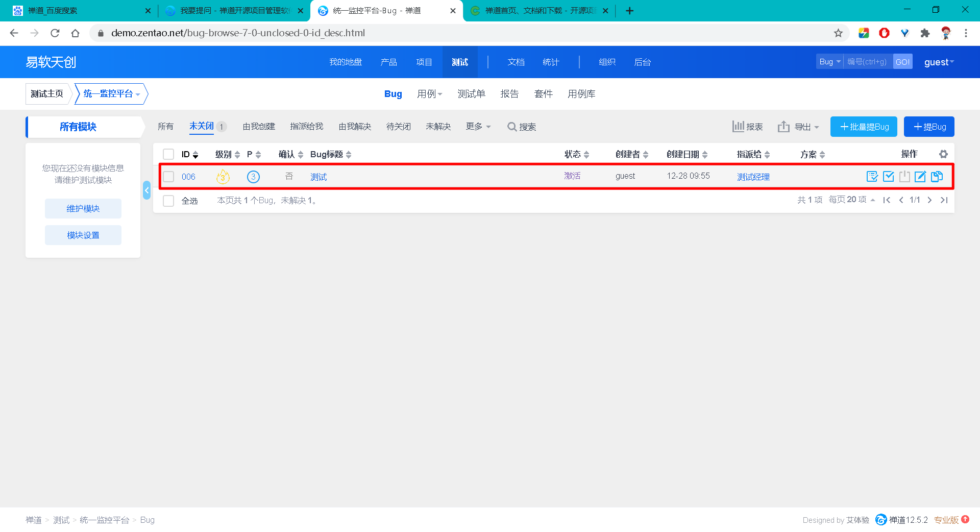
Task: Reload the current browser page
Action: (x=55, y=33)
